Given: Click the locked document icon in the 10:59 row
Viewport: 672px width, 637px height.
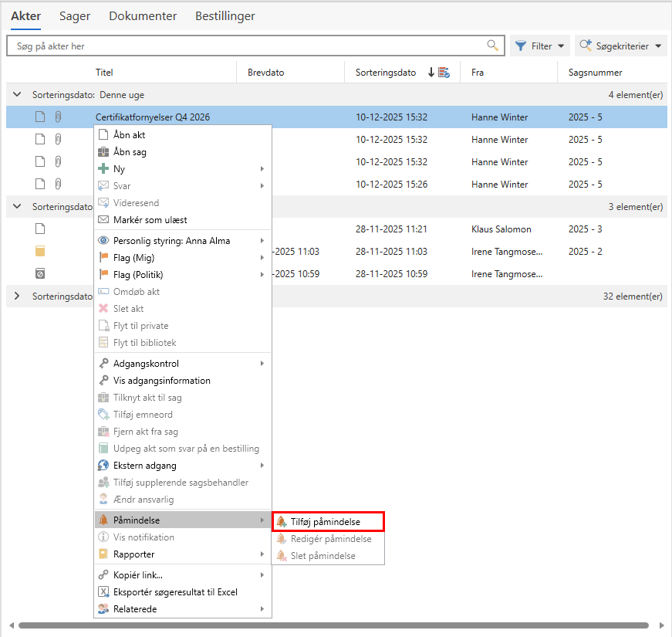Looking at the screenshot, I should tap(40, 273).
